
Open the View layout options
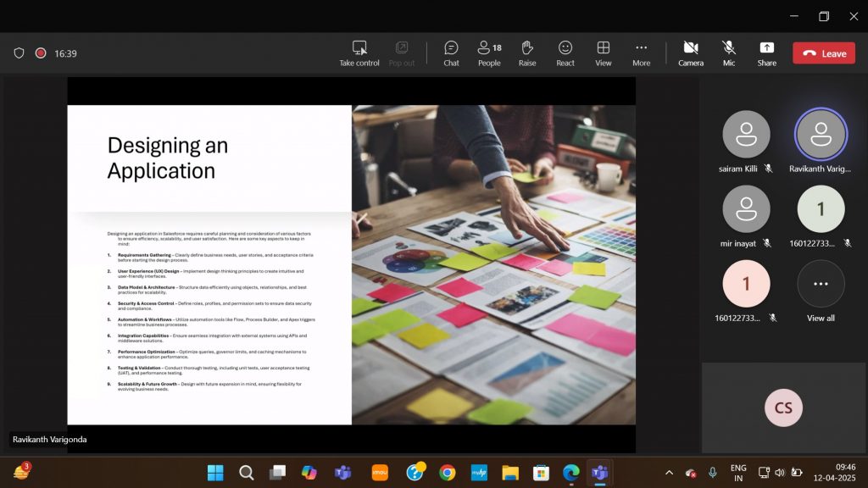[604, 53]
